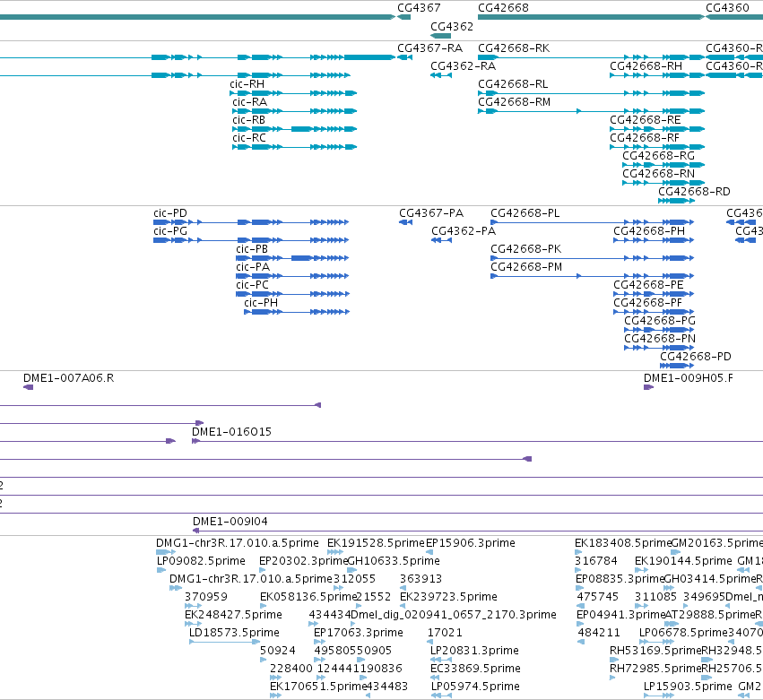The height and width of the screenshot is (700, 763).
Task: Click the cic-RH transcript label
Action: (x=247, y=84)
